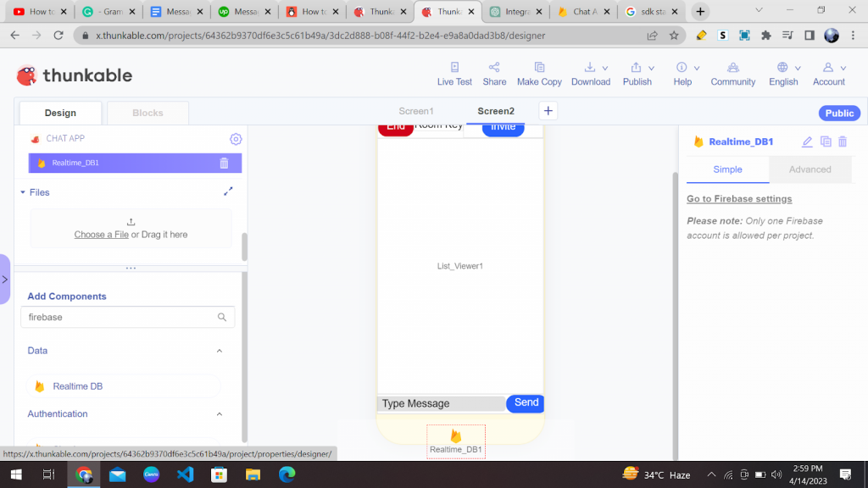Rename Realtime_DB1 with the pencil edit icon
The width and height of the screenshot is (868, 488).
(x=807, y=141)
